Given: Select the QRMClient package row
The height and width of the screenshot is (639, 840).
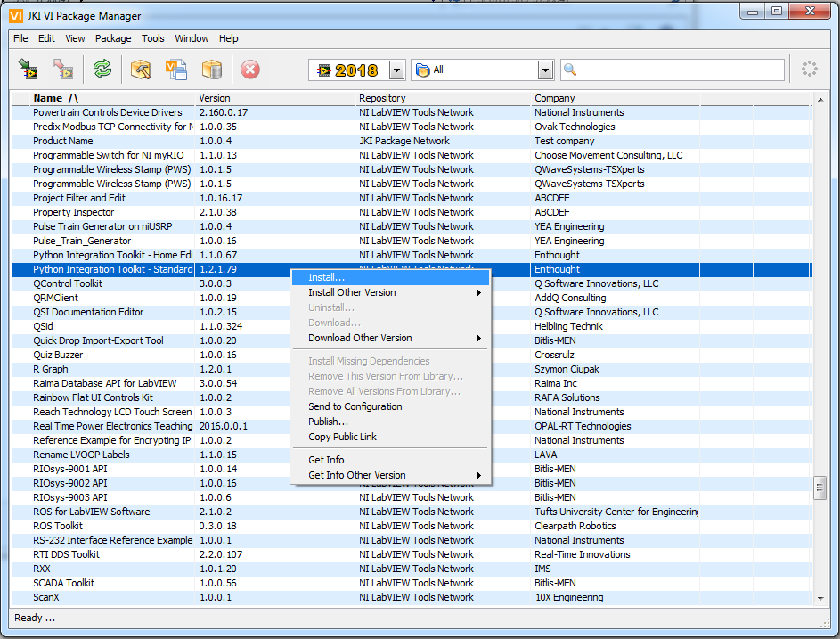Looking at the screenshot, I should (x=150, y=298).
